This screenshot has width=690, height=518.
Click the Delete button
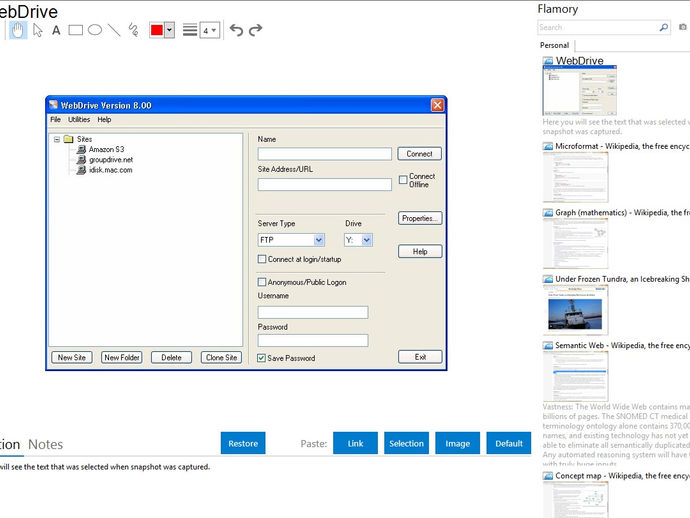pyautogui.click(x=171, y=357)
